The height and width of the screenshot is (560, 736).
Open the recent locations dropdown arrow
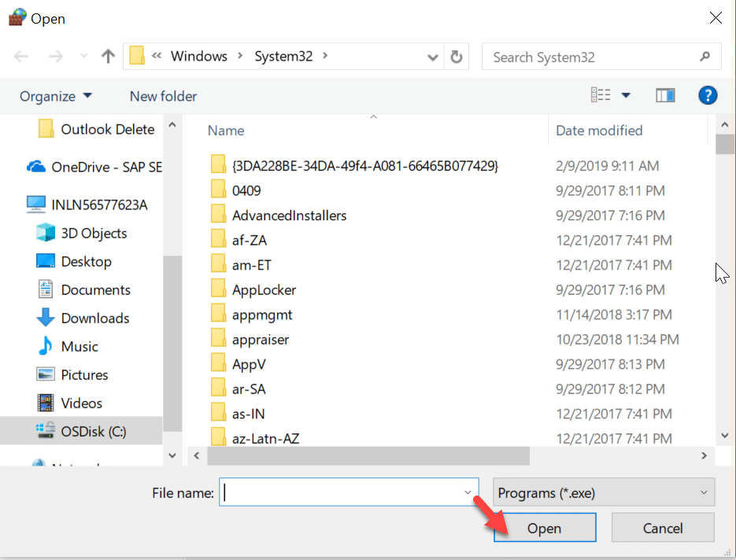(x=84, y=57)
